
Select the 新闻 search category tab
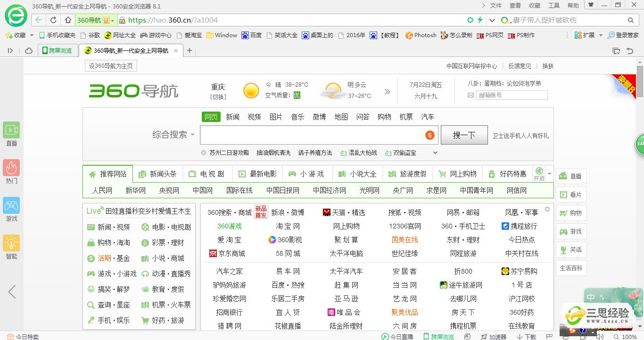pyautogui.click(x=232, y=117)
